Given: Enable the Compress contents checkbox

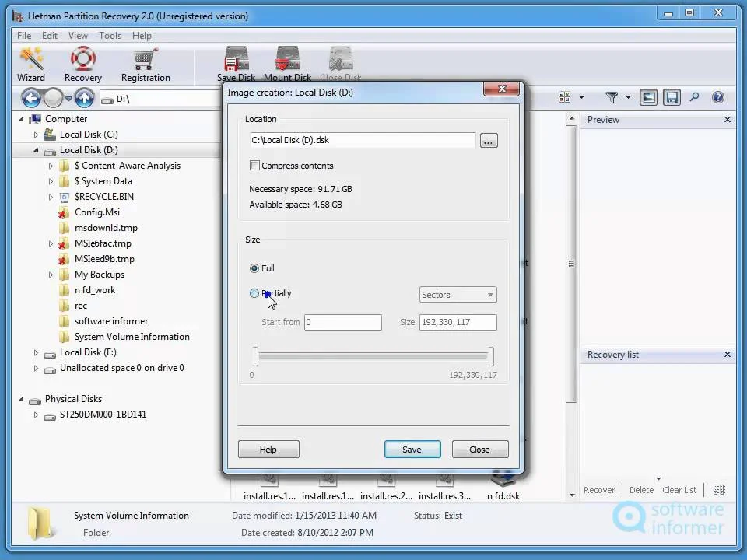Looking at the screenshot, I should pos(255,166).
